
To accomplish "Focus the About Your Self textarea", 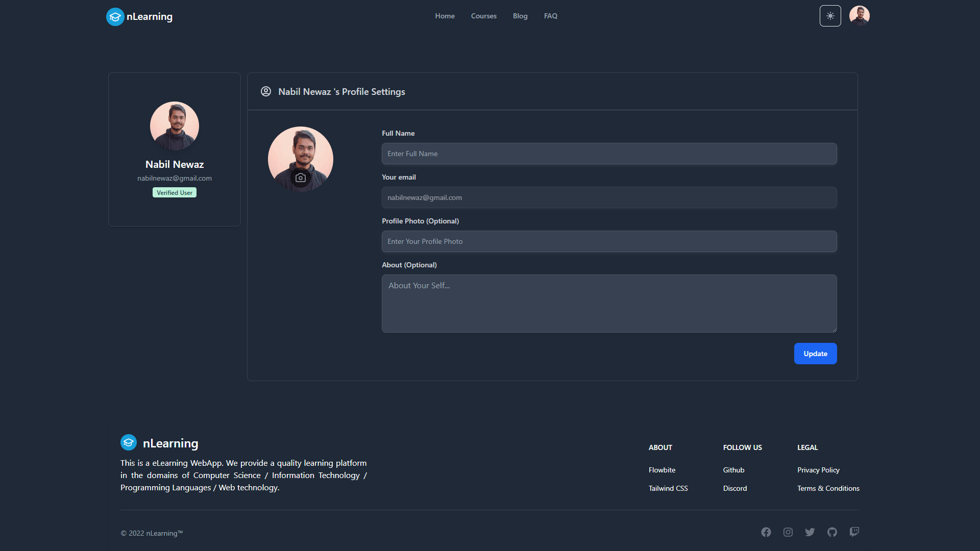I will coord(609,304).
